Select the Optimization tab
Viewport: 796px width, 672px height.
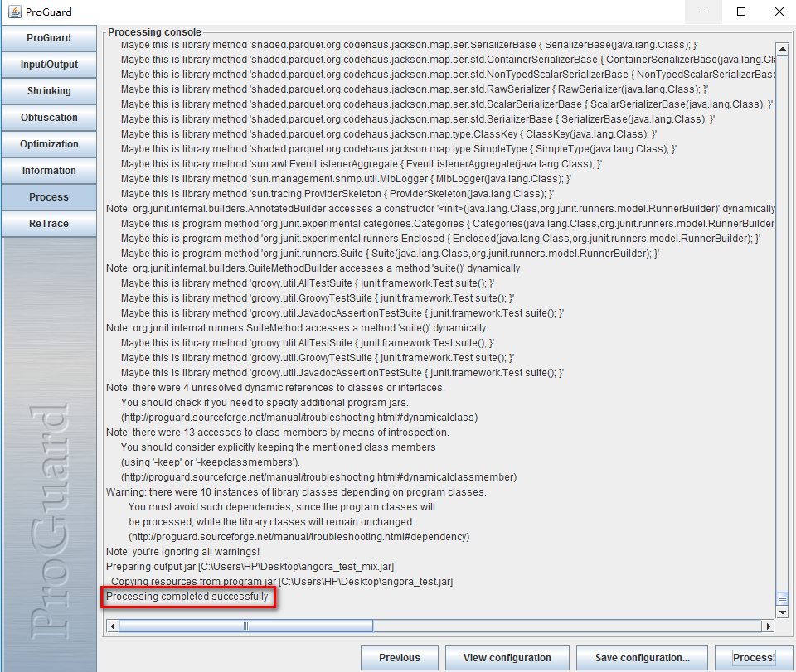coord(49,143)
